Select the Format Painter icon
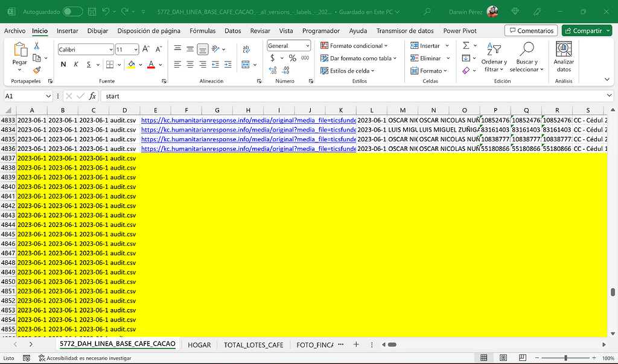Screen dimensions: 618x364 37,70
